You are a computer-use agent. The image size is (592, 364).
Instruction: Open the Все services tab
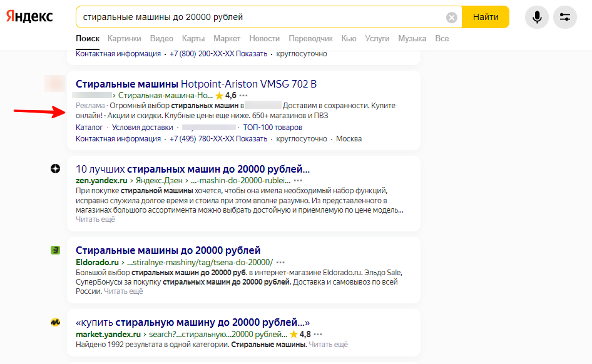pyautogui.click(x=442, y=39)
